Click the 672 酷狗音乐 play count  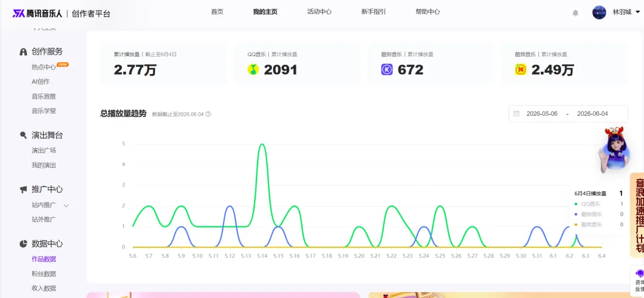[410, 70]
